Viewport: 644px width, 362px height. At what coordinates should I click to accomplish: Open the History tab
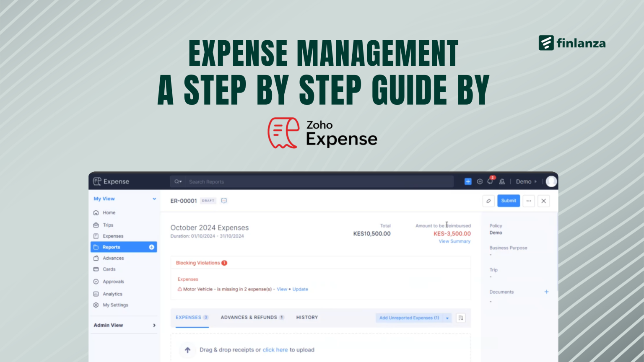pyautogui.click(x=306, y=317)
